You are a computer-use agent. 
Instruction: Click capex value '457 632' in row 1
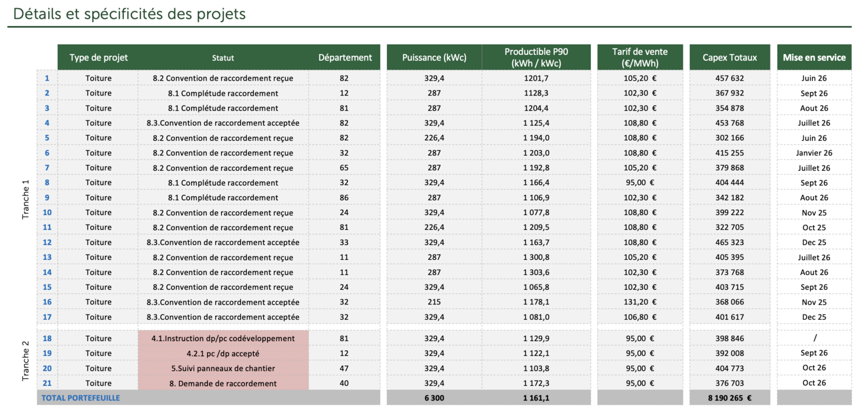[729, 78]
